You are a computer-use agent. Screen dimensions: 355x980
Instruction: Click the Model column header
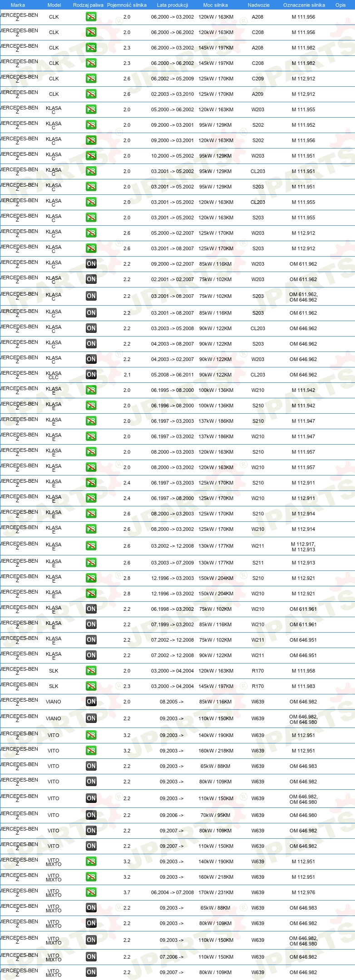point(54,5)
